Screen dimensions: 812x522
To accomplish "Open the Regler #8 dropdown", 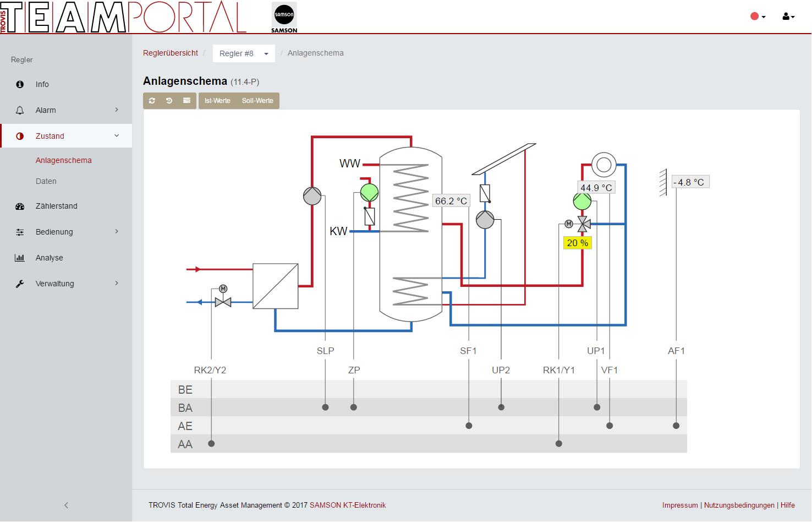I will tap(244, 53).
